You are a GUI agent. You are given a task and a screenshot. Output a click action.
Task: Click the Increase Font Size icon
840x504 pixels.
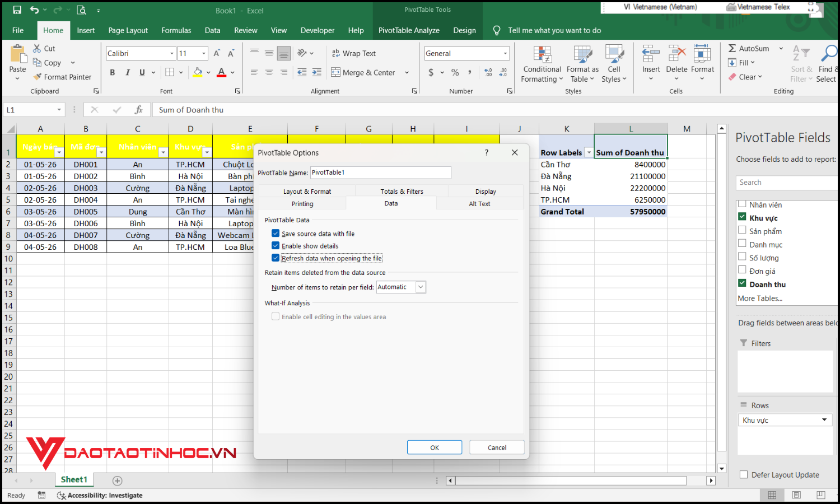[x=217, y=53]
